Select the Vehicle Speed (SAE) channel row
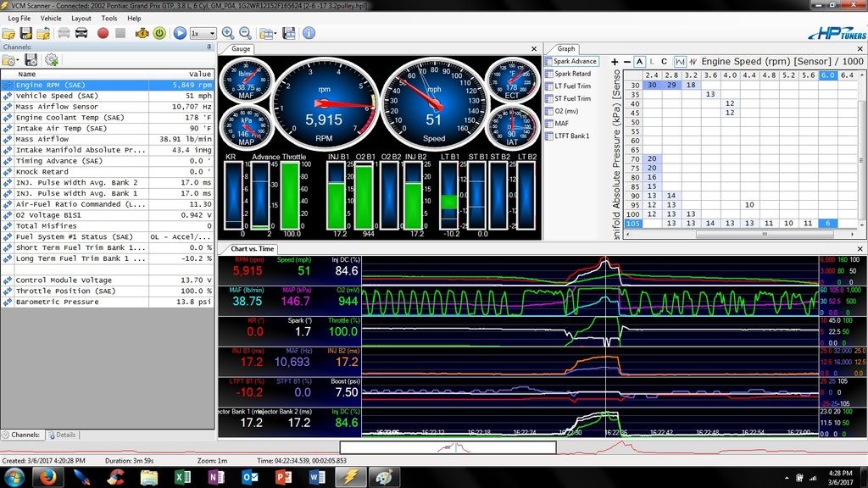The image size is (868, 488). (108, 96)
